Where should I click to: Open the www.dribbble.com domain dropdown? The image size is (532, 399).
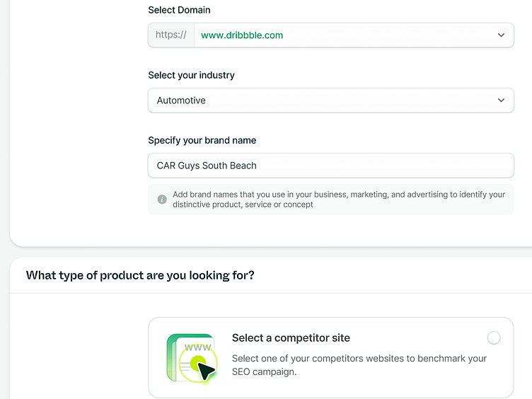click(x=354, y=35)
